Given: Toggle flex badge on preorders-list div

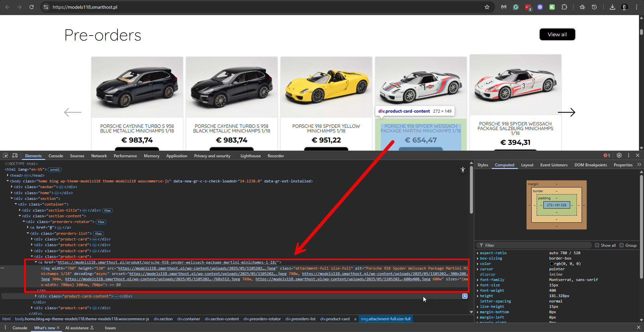Looking at the screenshot, I should tap(98, 234).
